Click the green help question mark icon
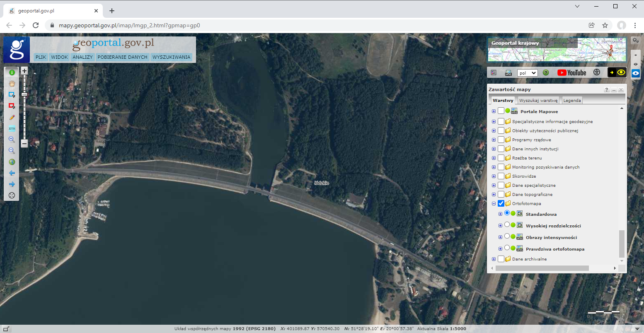 (546, 72)
